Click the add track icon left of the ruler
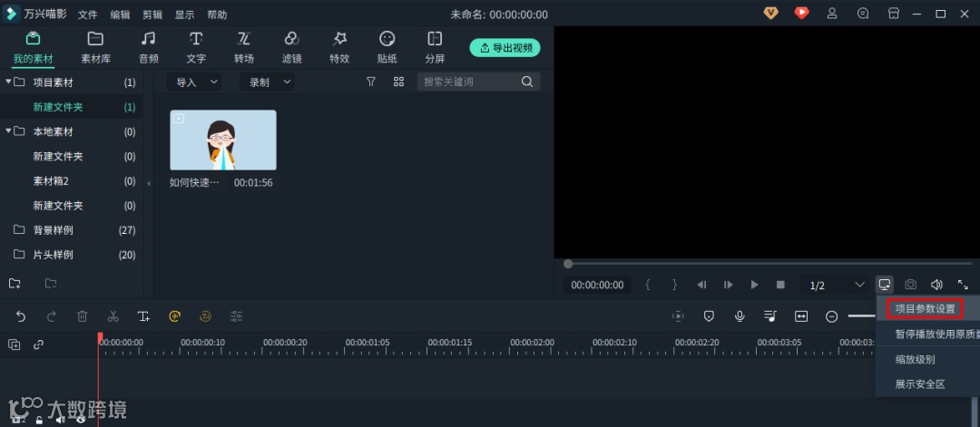The image size is (980, 427). point(14,345)
